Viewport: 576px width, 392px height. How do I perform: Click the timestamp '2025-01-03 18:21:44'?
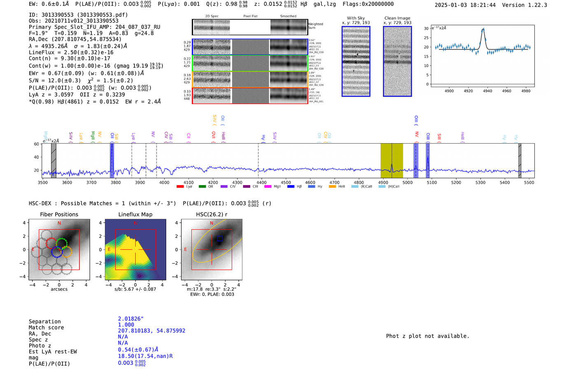[465, 5]
